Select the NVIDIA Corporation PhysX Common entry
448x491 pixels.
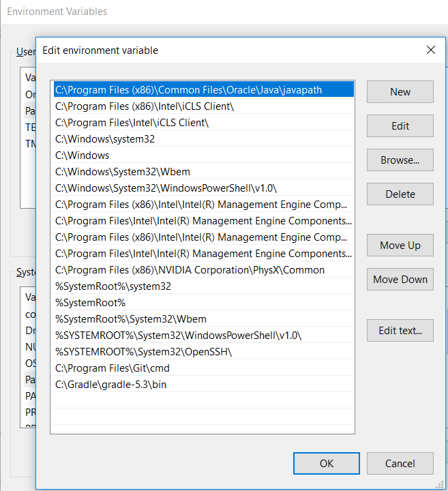pos(203,269)
